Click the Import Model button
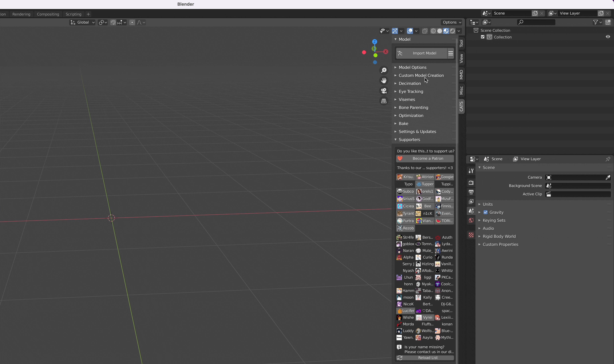The width and height of the screenshot is (614, 364). point(424,53)
